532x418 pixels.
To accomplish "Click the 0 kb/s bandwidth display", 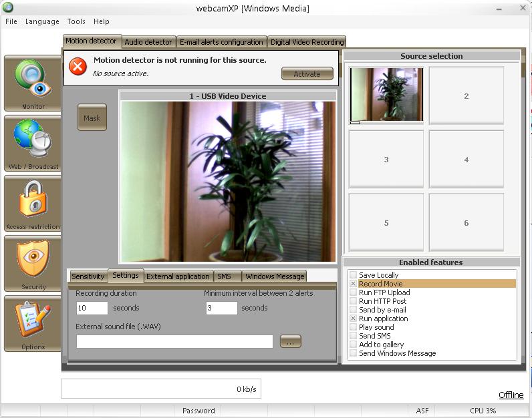I will (161, 389).
